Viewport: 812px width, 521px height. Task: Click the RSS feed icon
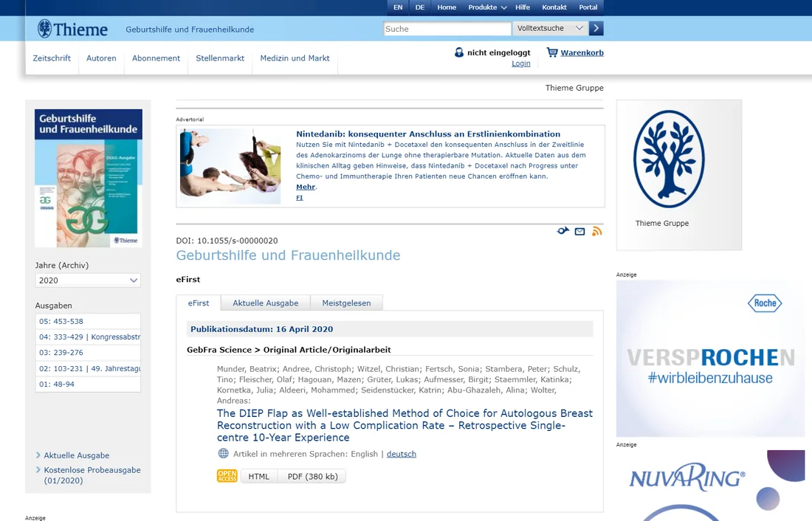pyautogui.click(x=596, y=230)
